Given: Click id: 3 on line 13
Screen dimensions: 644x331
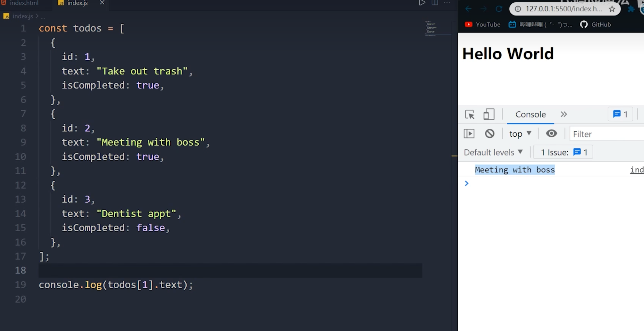Looking at the screenshot, I should [x=76, y=199].
